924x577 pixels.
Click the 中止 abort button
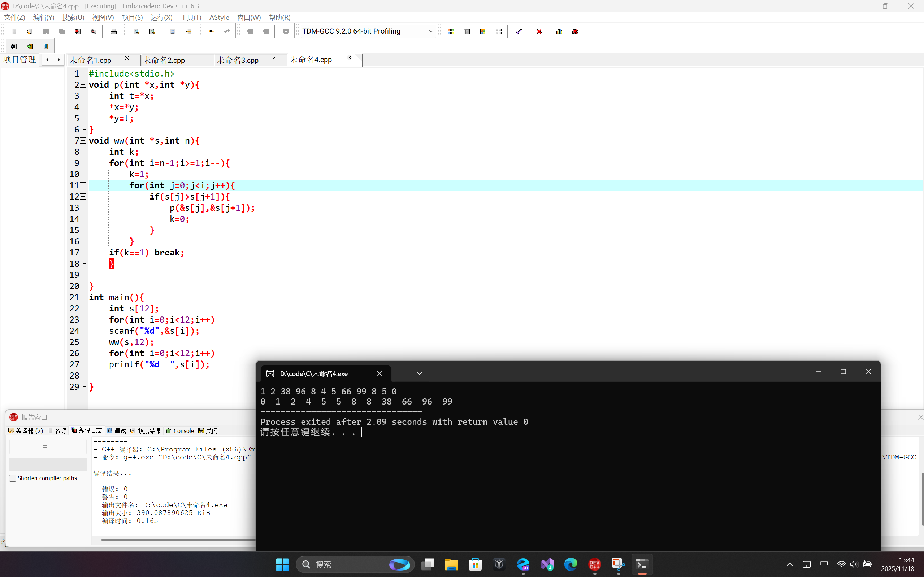tap(48, 446)
